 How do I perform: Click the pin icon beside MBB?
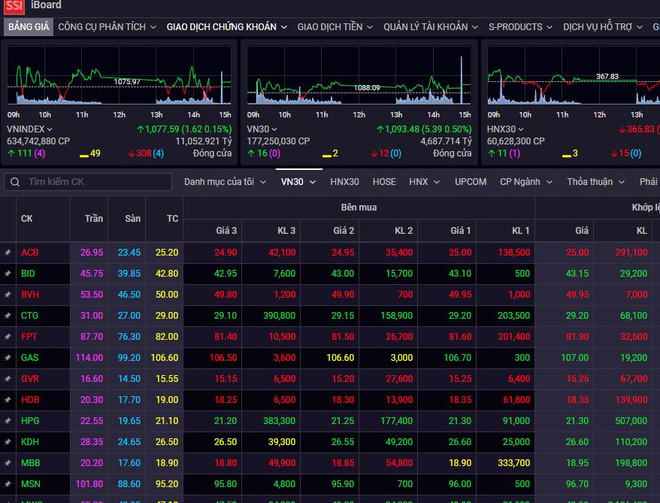(8, 464)
